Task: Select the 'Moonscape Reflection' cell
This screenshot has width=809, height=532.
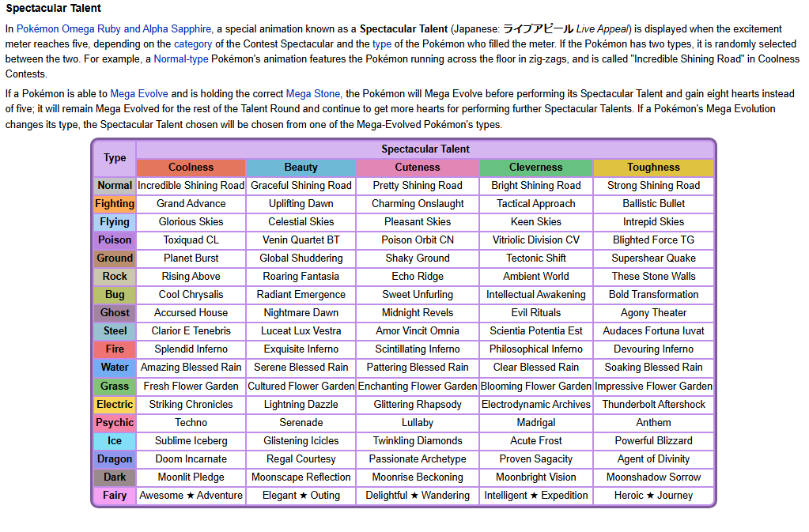Action: tap(301, 477)
